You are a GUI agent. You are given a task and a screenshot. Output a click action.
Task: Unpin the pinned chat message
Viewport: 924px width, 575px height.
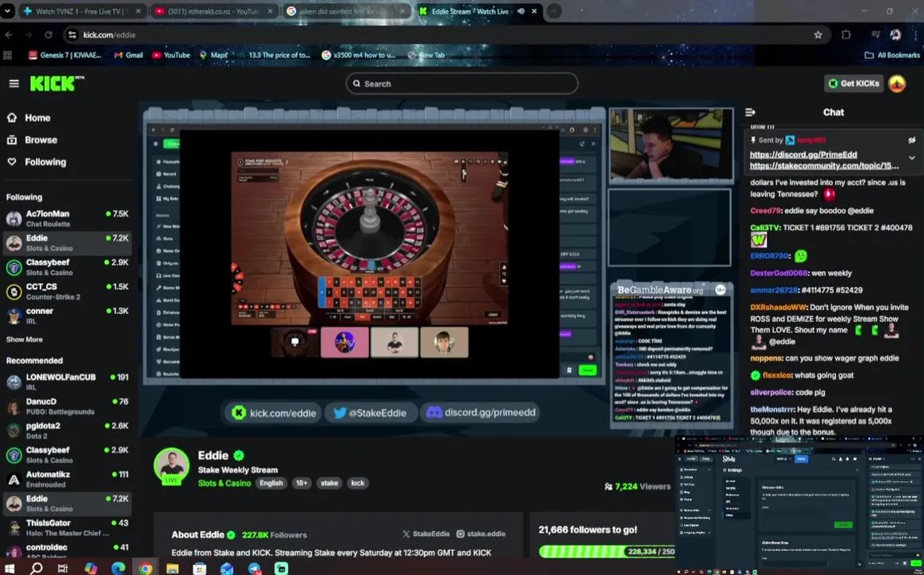coord(912,141)
